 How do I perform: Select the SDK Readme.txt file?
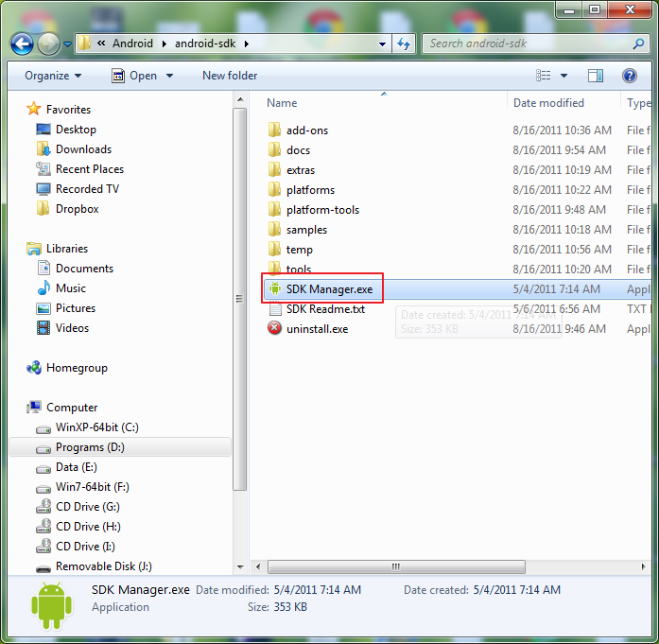(325, 309)
